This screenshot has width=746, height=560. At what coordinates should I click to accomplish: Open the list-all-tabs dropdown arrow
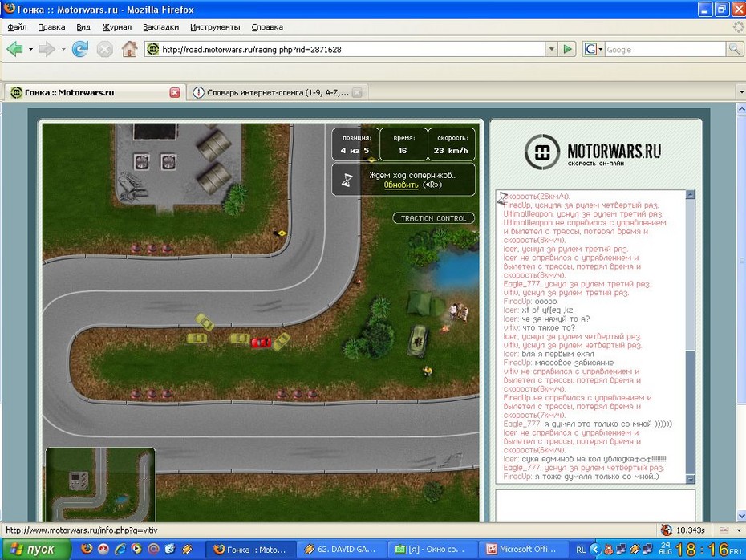coord(740,92)
